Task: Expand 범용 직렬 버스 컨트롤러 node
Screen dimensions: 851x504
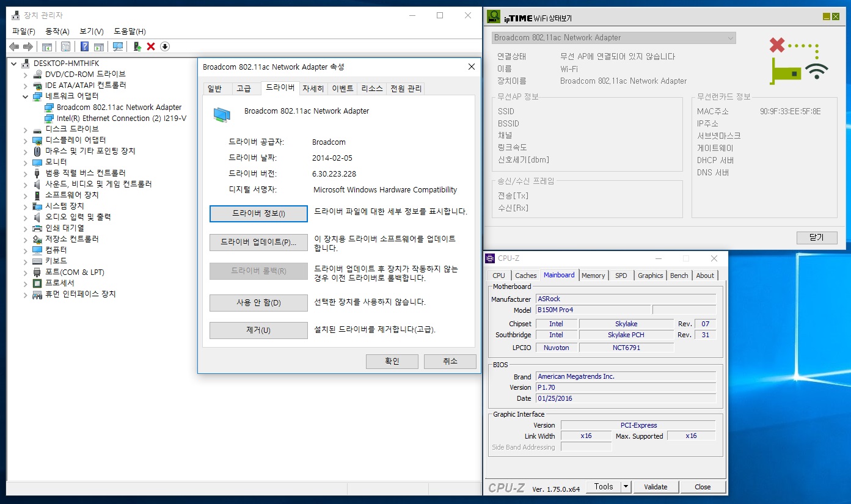Action: click(x=26, y=173)
